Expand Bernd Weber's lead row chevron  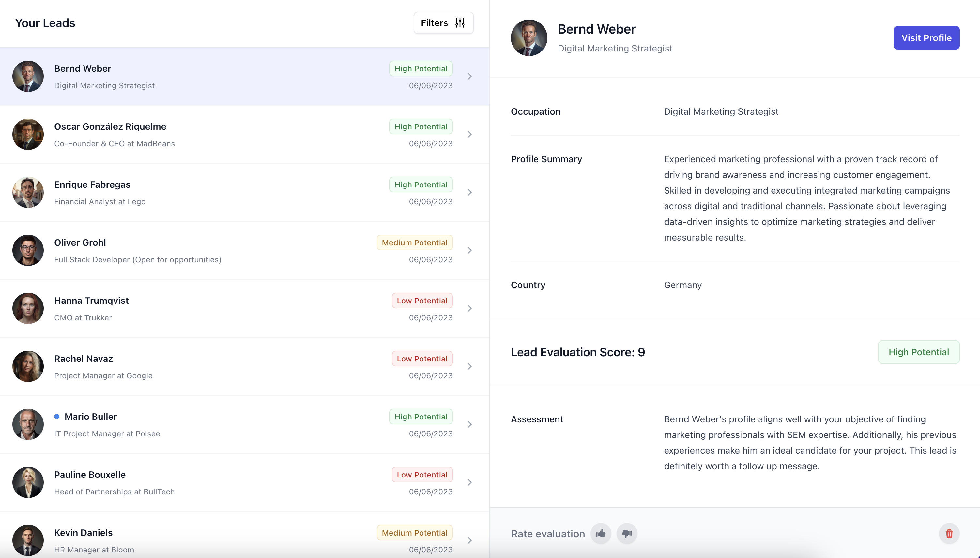(469, 76)
